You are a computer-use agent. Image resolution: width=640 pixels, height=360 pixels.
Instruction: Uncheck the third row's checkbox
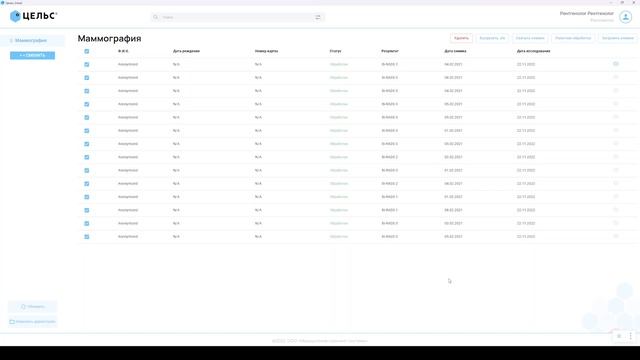(87, 91)
